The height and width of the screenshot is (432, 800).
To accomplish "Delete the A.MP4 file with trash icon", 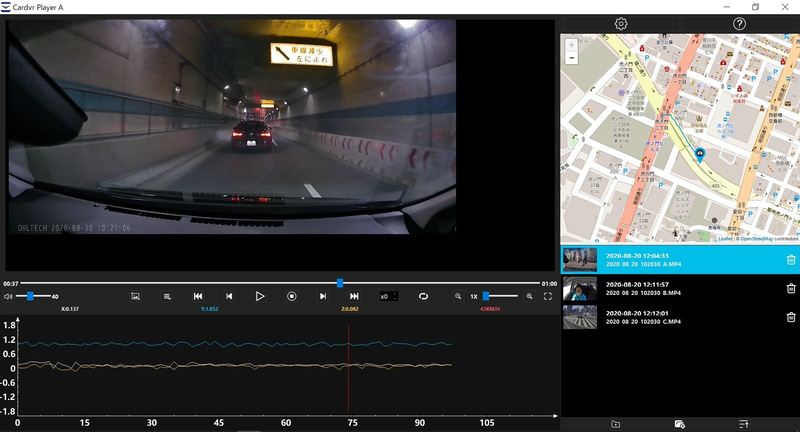I will coord(791,260).
